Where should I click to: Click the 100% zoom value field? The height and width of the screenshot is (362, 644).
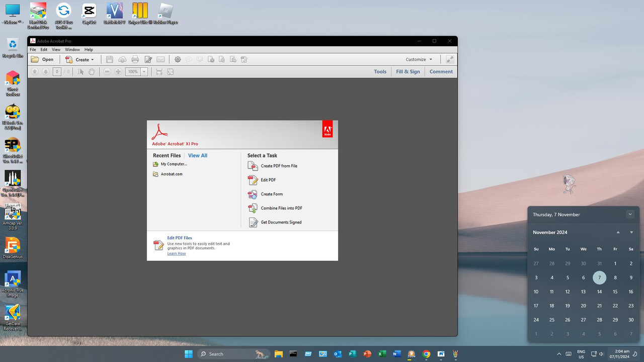(x=133, y=72)
